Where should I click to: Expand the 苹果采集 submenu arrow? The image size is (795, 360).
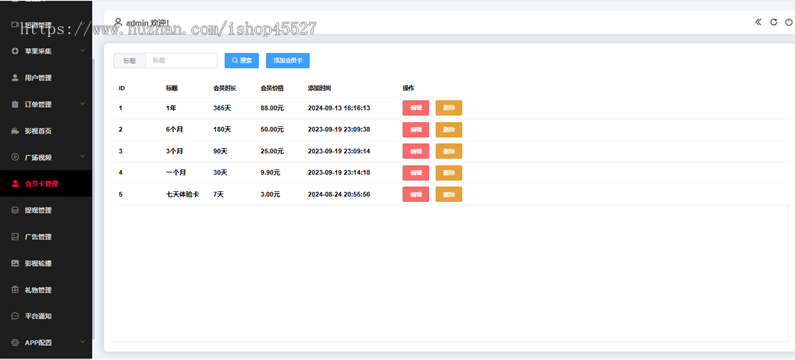point(83,51)
